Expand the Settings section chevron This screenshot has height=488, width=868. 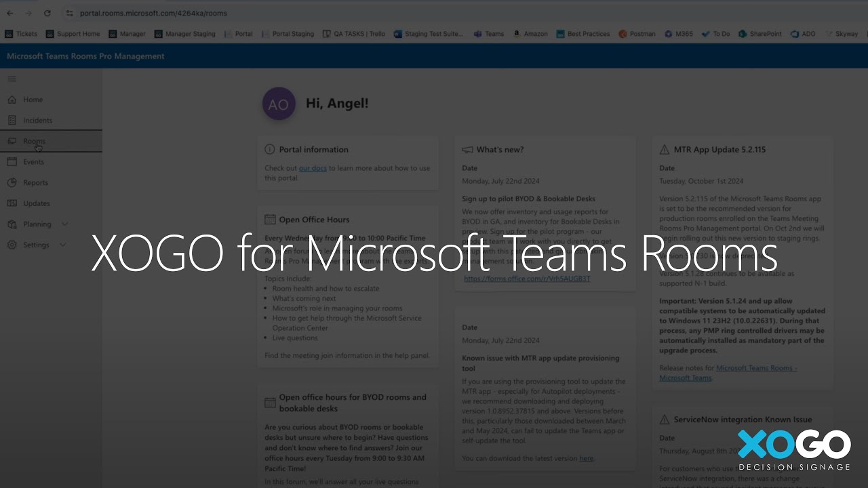coord(63,245)
